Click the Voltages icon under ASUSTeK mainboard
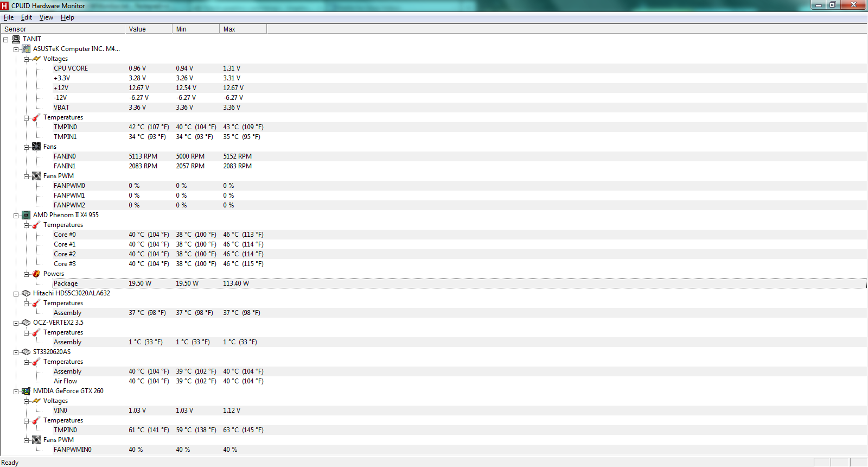Screen dimensions: 868x467 pyautogui.click(x=36, y=59)
